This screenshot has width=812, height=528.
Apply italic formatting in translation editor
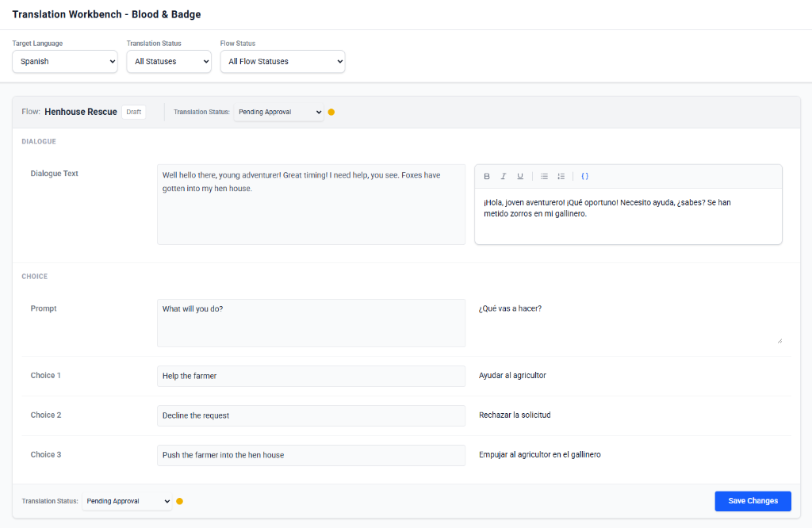point(504,176)
